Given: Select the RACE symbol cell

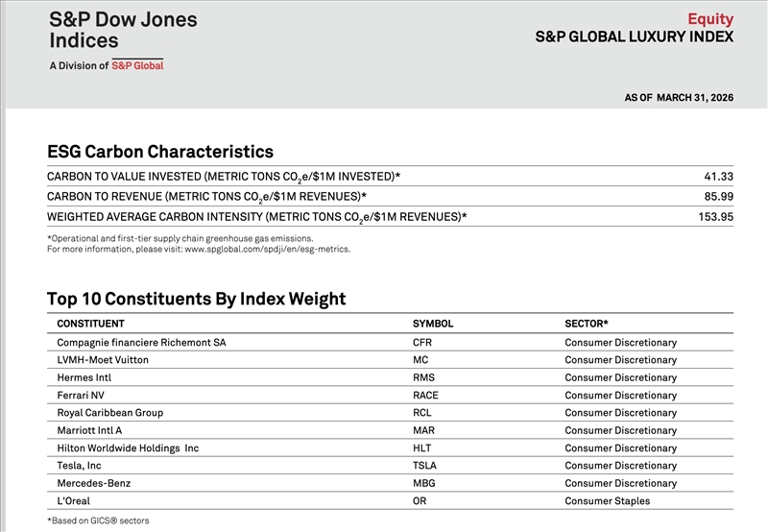Looking at the screenshot, I should (x=425, y=396).
